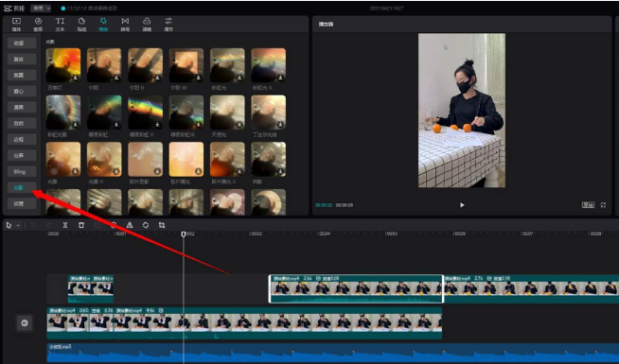Click the playhead marker on timeline ruler
Viewport: 619px width, 364px height.
(184, 234)
